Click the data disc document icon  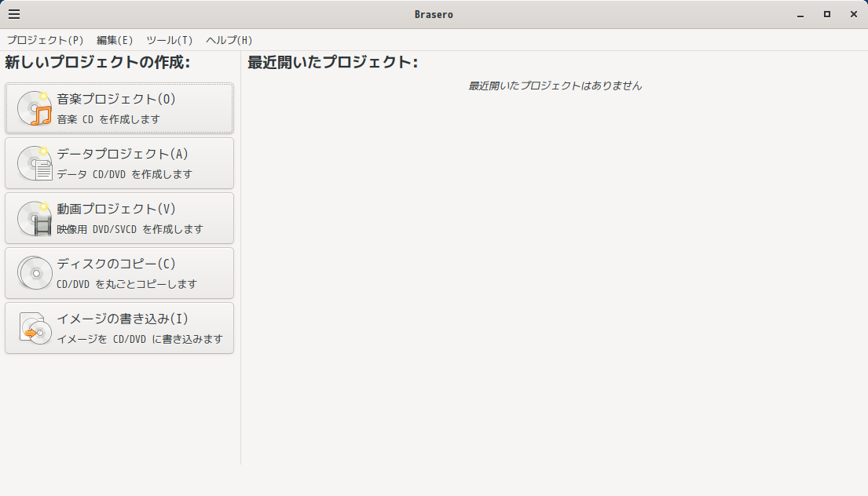[x=35, y=163]
